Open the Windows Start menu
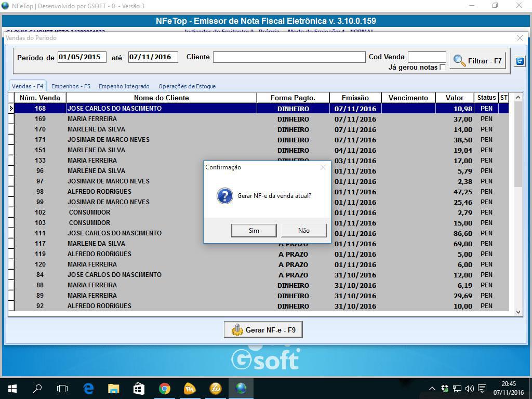 coord(12,389)
